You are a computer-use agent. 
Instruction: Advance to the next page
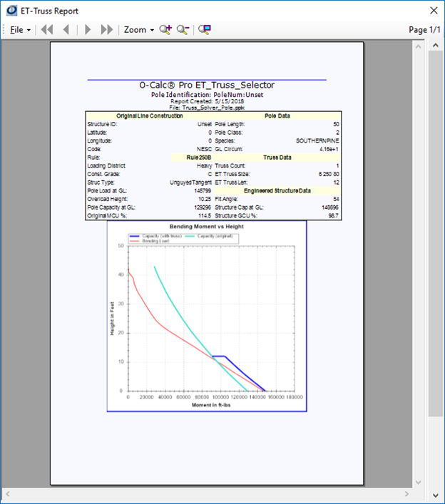point(88,29)
